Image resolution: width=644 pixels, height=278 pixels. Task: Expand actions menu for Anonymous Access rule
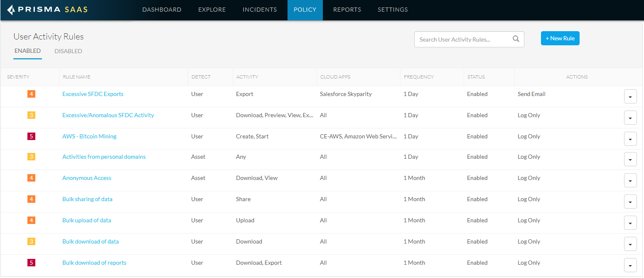point(630,180)
